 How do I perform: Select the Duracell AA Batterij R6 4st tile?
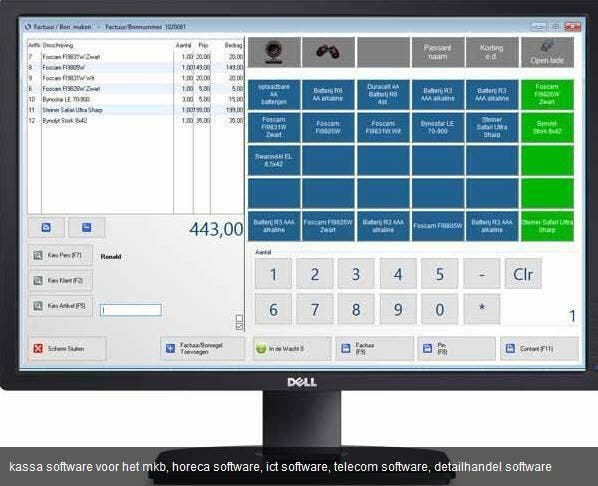383,95
